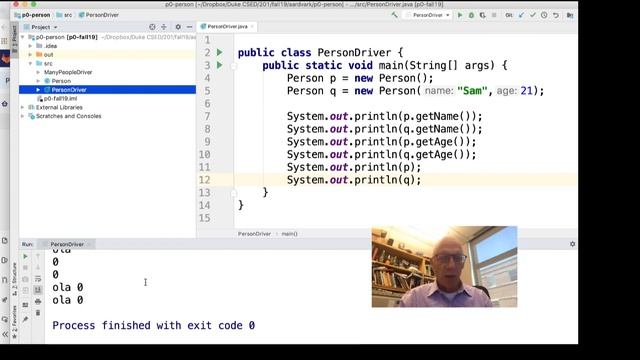Place cursor at line 12 println(q)
The height and width of the screenshot is (360, 640).
click(353, 180)
